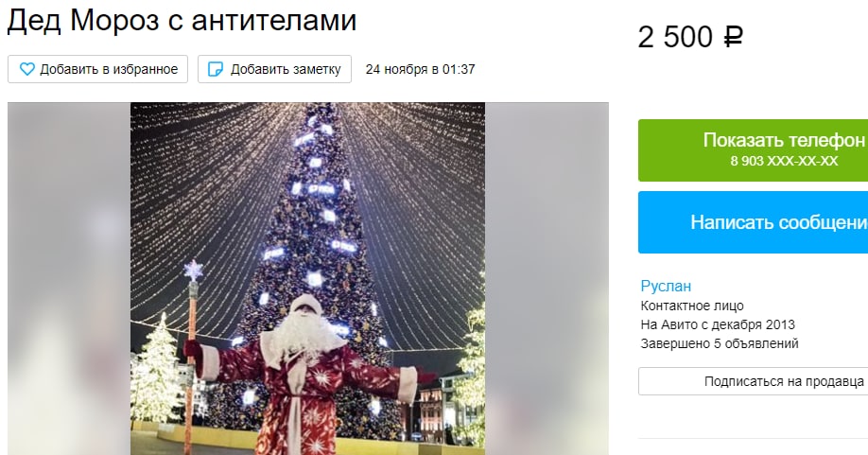Add listing to favorites via Добавить в избранное
The width and height of the screenshot is (868, 455).
point(98,69)
